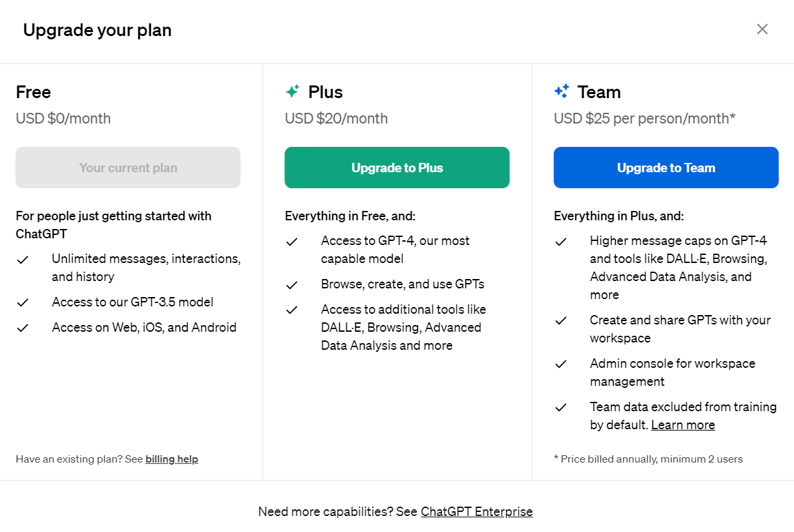
Task: Click the Upgrade to Plus button
Action: (397, 168)
